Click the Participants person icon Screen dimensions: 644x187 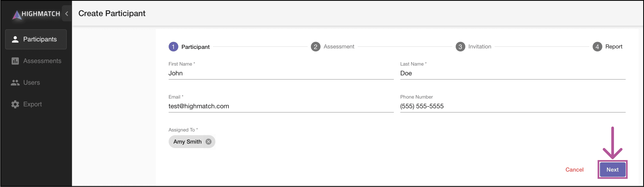point(15,39)
